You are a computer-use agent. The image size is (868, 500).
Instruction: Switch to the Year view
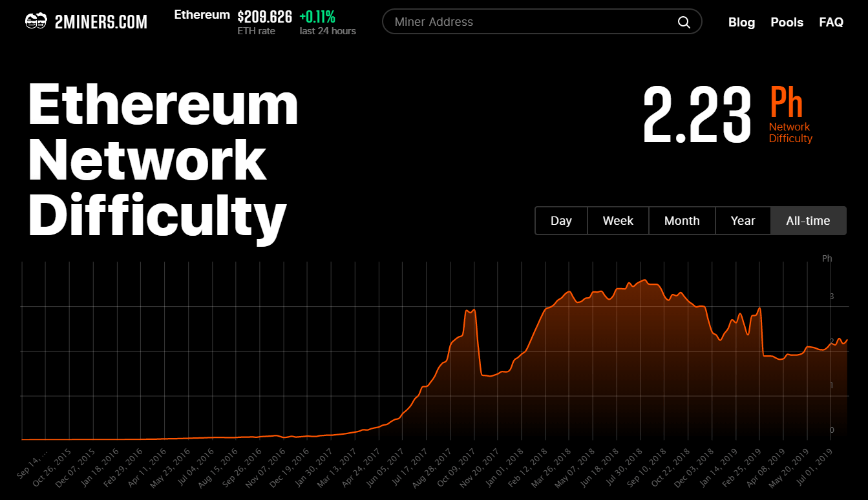(x=743, y=221)
